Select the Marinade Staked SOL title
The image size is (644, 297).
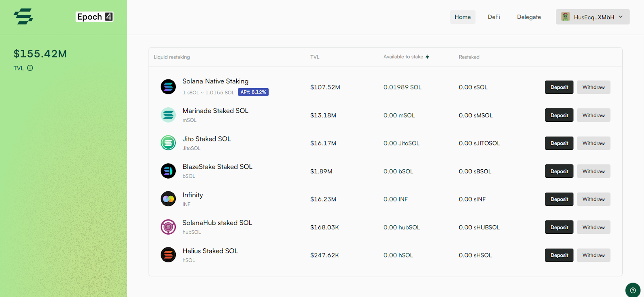(x=215, y=110)
